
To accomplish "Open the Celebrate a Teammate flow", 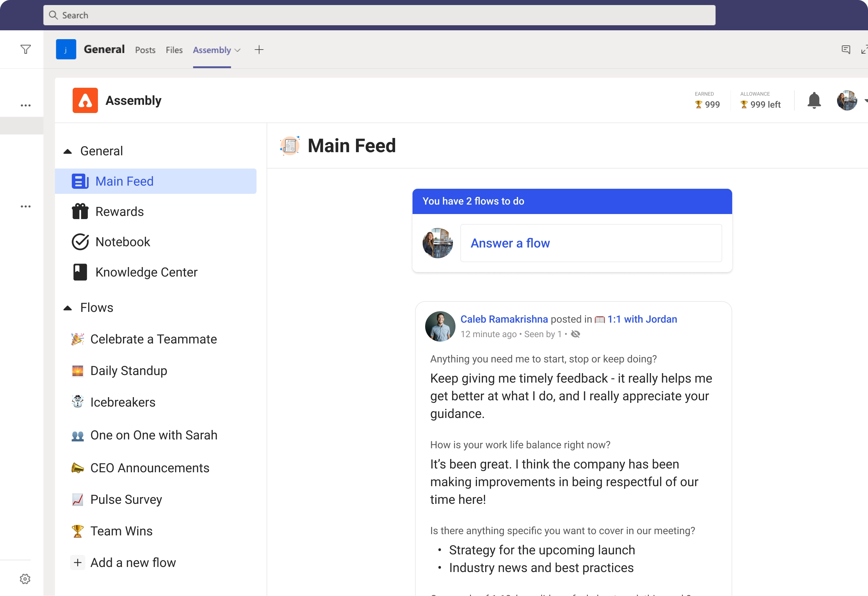I will [x=153, y=339].
